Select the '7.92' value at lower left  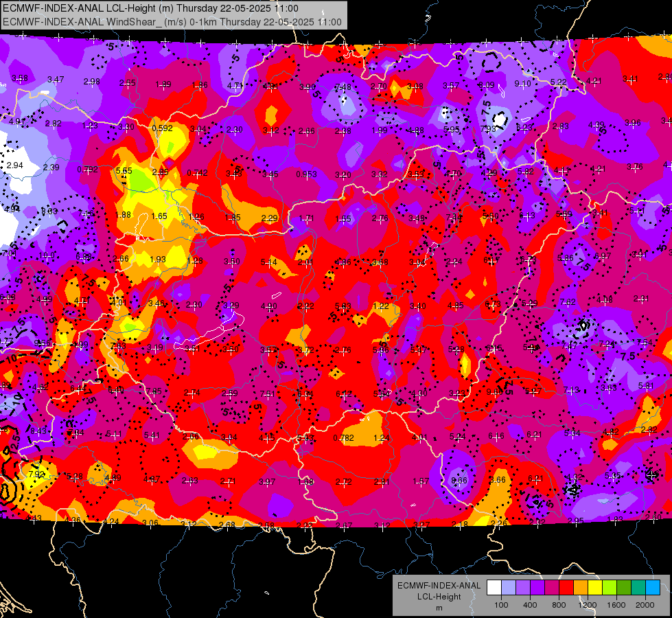[36, 474]
